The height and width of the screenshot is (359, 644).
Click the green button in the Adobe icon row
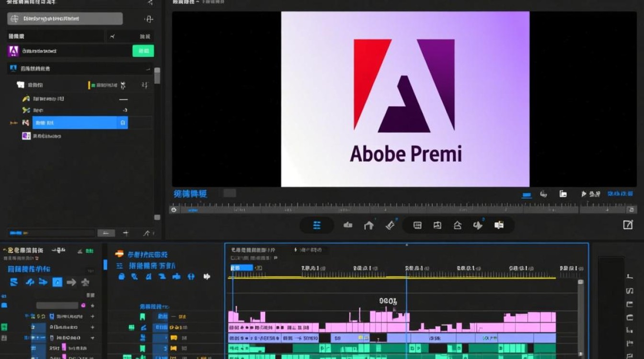(143, 51)
